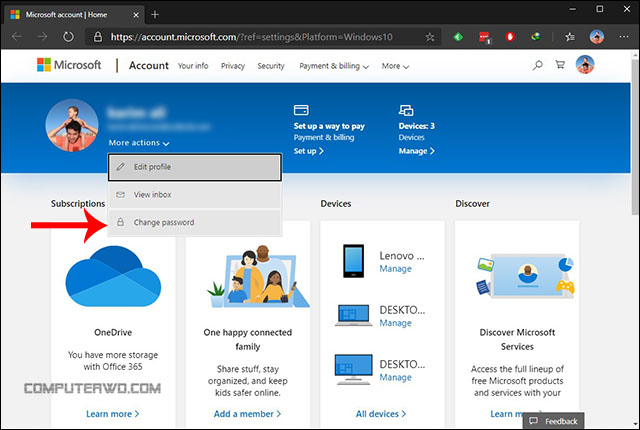Collapse the More actions dropdown
Screen dimensions: 640x430
click(x=139, y=144)
